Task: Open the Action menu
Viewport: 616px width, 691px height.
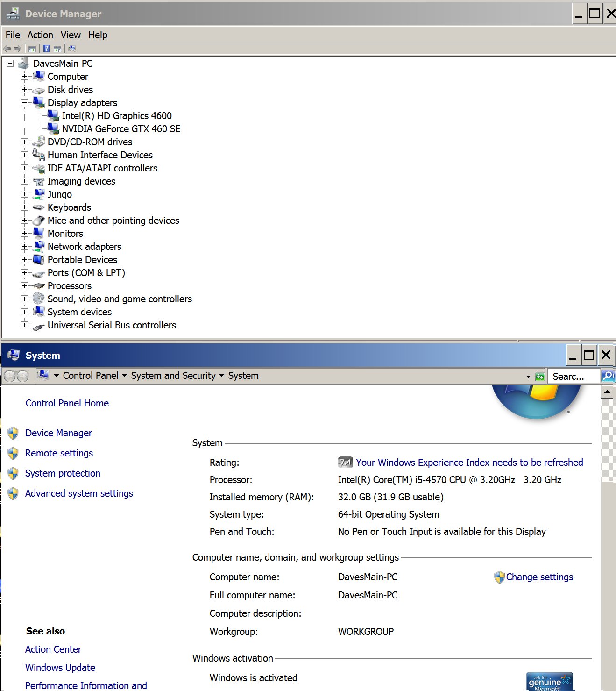Action: [x=40, y=35]
